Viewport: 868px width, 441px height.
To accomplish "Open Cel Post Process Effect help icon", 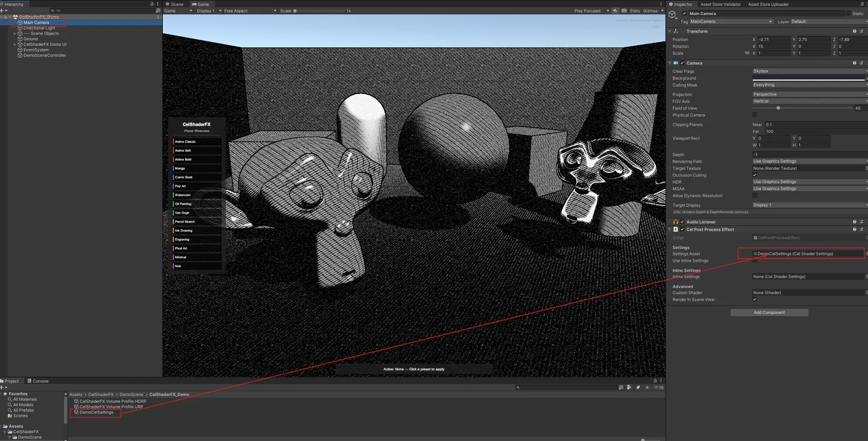I will tap(854, 230).
